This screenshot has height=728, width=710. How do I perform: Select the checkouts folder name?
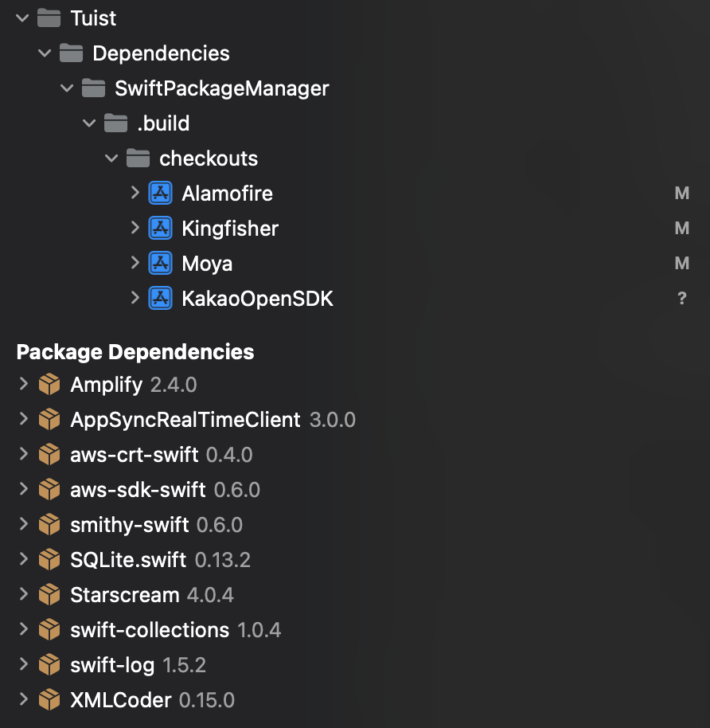pyautogui.click(x=209, y=159)
